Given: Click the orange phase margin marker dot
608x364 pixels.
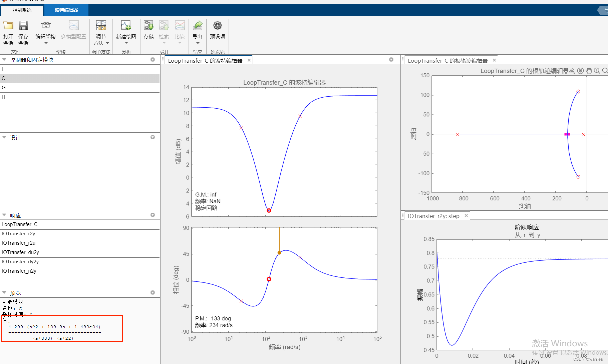Looking at the screenshot, I should tap(279, 253).
